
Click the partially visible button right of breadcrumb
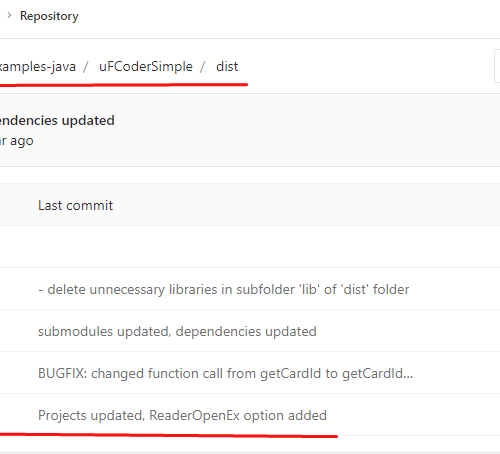coord(497,66)
